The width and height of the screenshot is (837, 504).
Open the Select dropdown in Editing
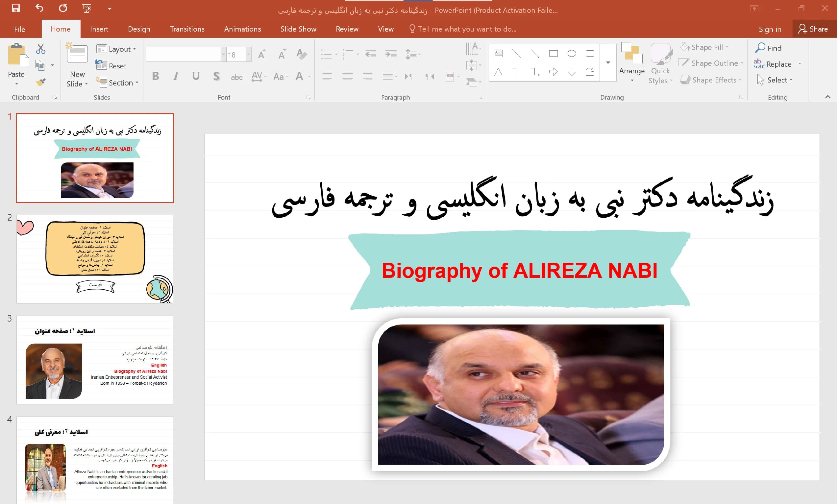pos(775,80)
